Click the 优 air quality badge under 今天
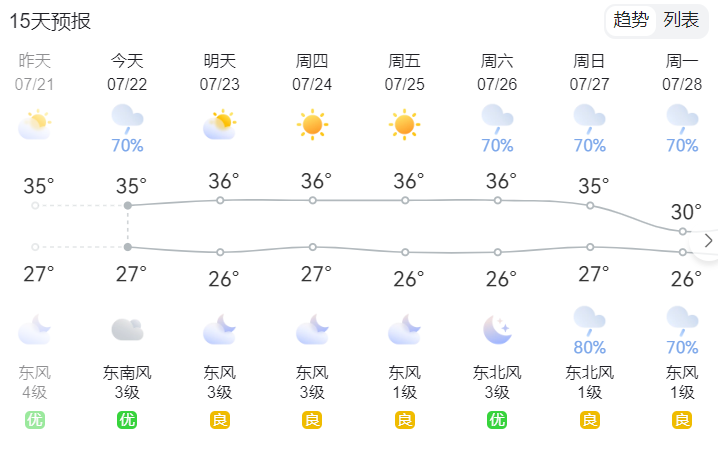Image resolution: width=718 pixels, height=454 pixels. (x=127, y=420)
